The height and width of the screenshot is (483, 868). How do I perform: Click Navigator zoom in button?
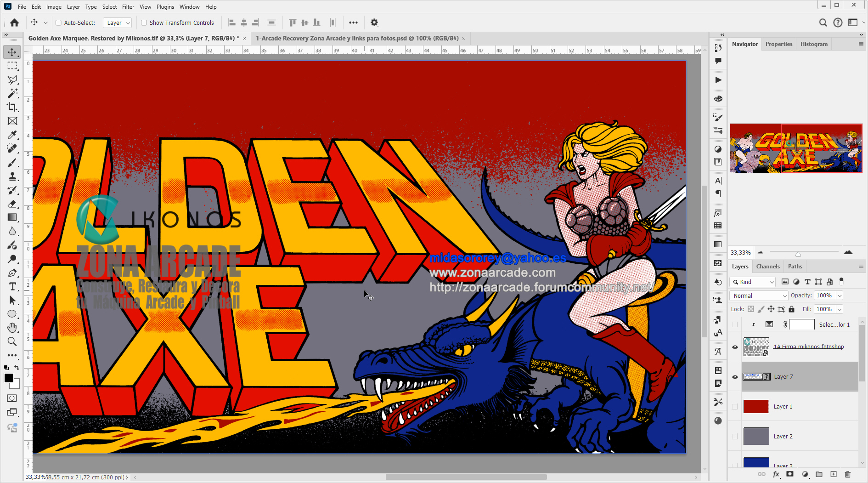tap(848, 252)
